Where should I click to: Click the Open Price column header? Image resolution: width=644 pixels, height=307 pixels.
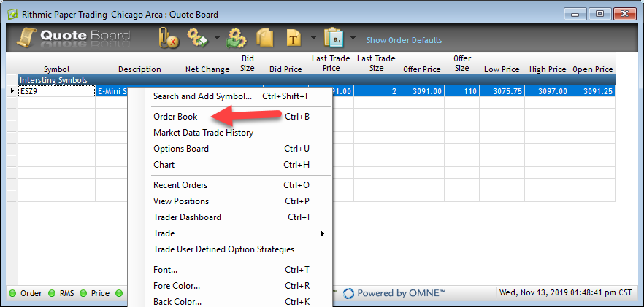pos(593,69)
